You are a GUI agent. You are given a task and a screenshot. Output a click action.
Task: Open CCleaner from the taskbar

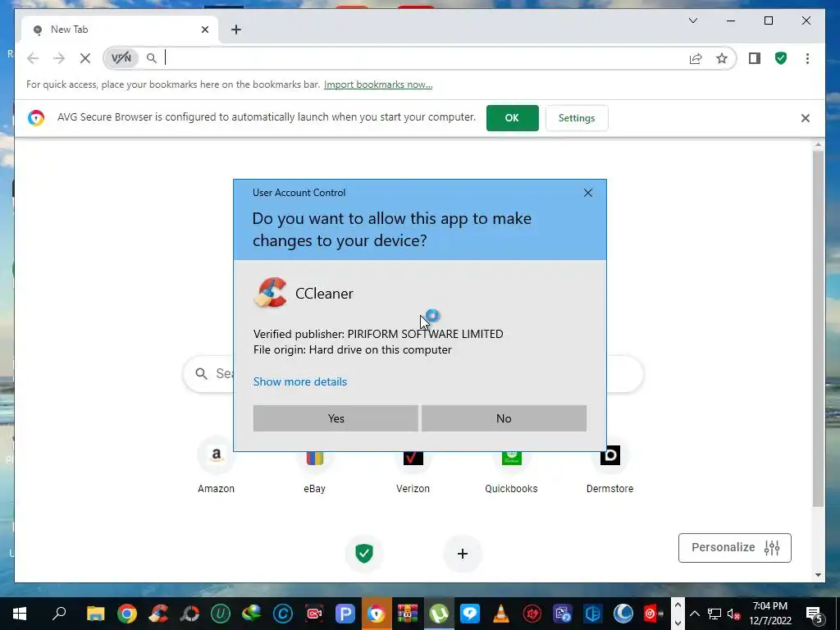158,614
